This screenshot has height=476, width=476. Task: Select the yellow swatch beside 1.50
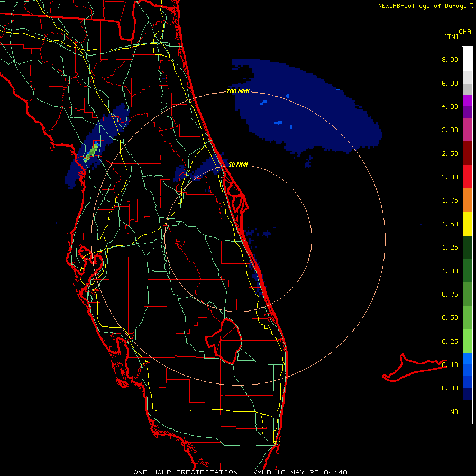(x=467, y=224)
